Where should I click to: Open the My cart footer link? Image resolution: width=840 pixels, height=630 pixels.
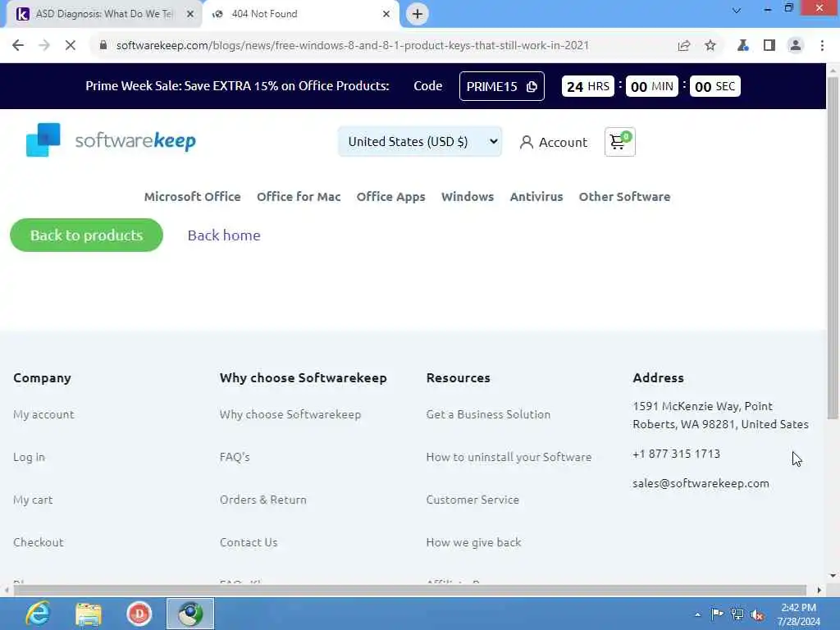(33, 500)
